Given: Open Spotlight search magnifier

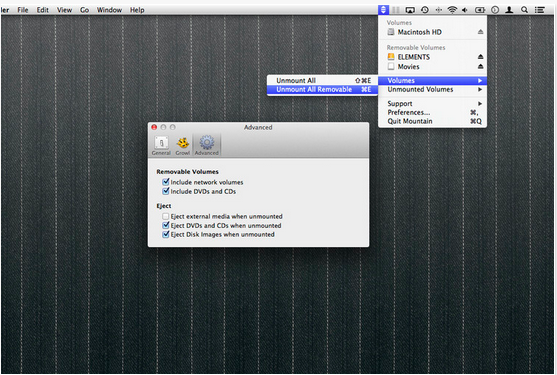Looking at the screenshot, I should pos(524,10).
